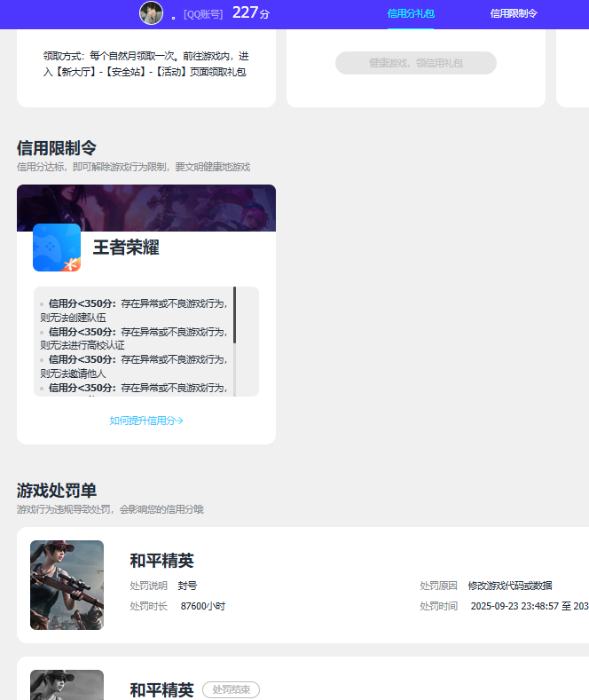Click the greyed 和平精英 thumbnail with 处罚结束
Image resolution: width=589 pixels, height=700 pixels.
67,685
